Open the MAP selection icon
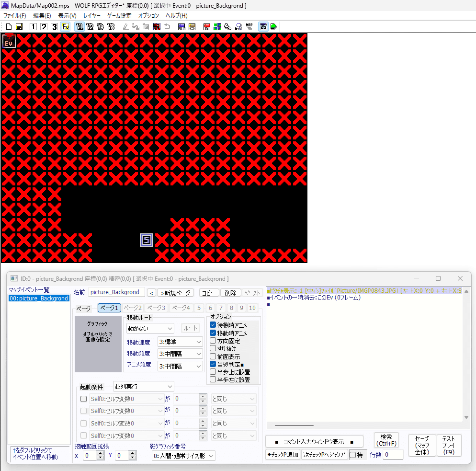The height and width of the screenshot is (471, 476). [249, 27]
